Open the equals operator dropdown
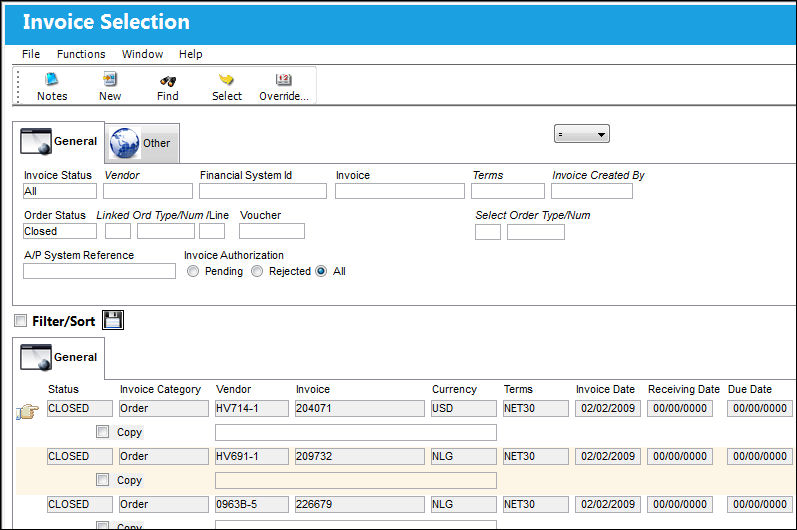 click(x=581, y=134)
